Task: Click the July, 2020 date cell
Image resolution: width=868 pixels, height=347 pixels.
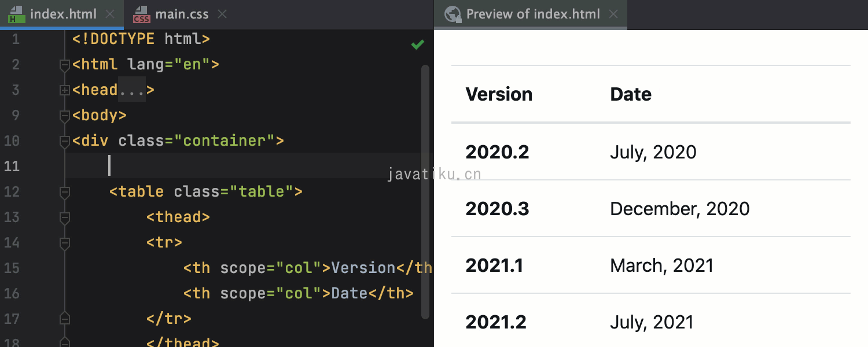Action: (653, 152)
